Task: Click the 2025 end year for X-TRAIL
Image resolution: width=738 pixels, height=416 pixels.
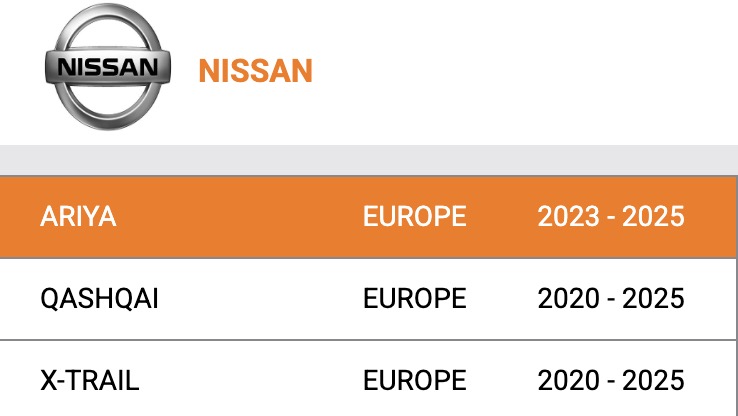Action: 654,381
